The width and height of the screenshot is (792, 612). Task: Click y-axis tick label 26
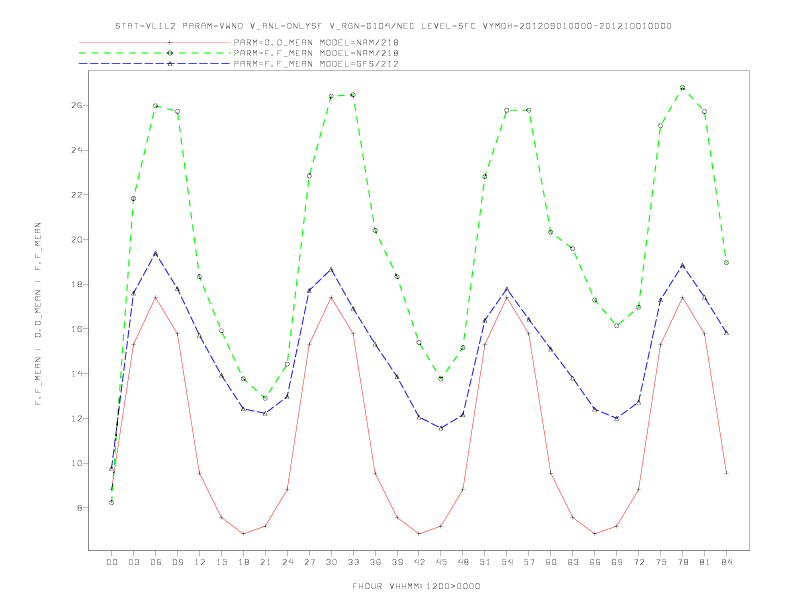(76, 106)
